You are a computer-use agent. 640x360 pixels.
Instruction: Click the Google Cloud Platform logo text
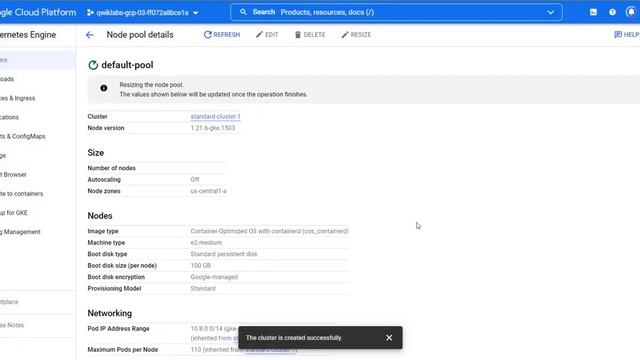tap(38, 12)
